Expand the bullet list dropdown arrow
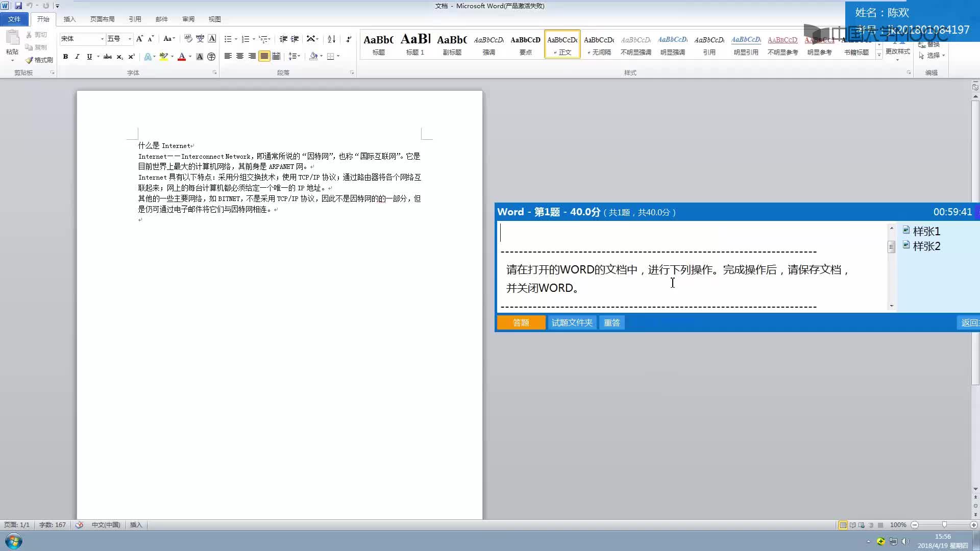Image resolution: width=980 pixels, height=551 pixels. (x=236, y=39)
